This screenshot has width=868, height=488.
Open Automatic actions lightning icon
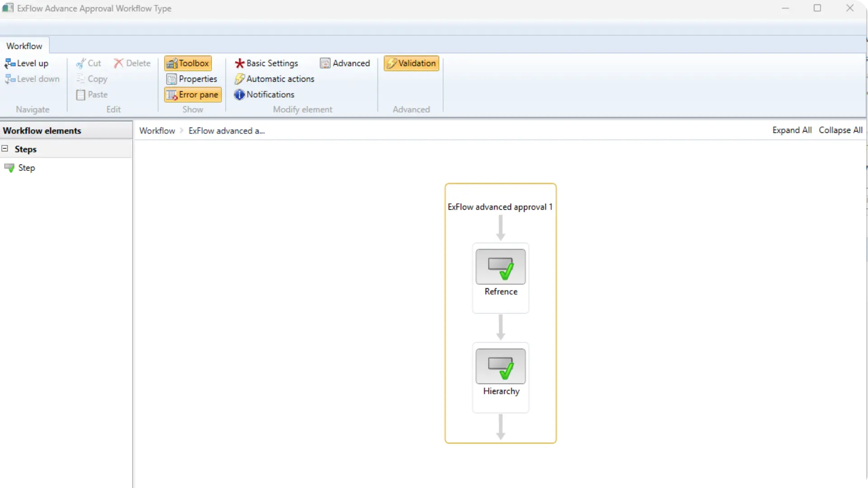click(x=274, y=79)
